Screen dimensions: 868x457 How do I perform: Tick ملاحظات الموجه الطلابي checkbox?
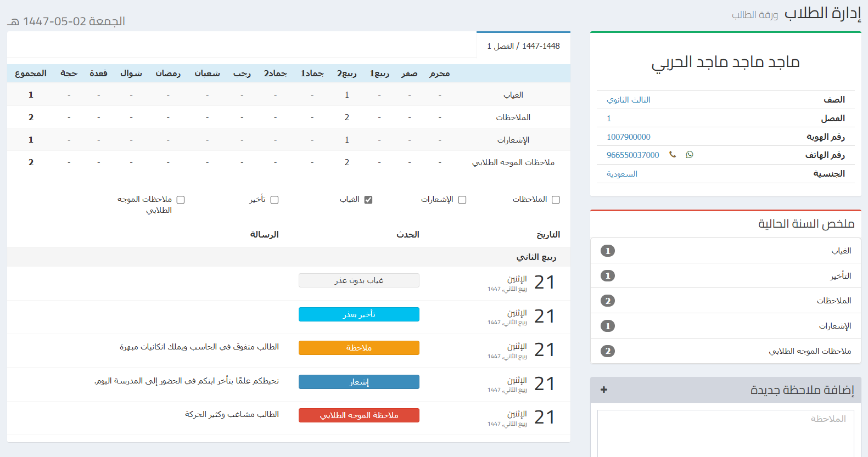click(181, 200)
